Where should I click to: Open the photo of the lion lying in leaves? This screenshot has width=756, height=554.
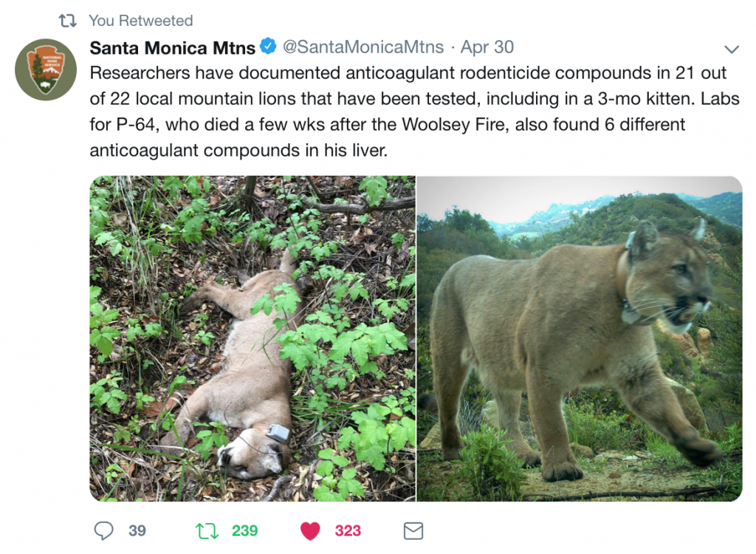(x=252, y=338)
